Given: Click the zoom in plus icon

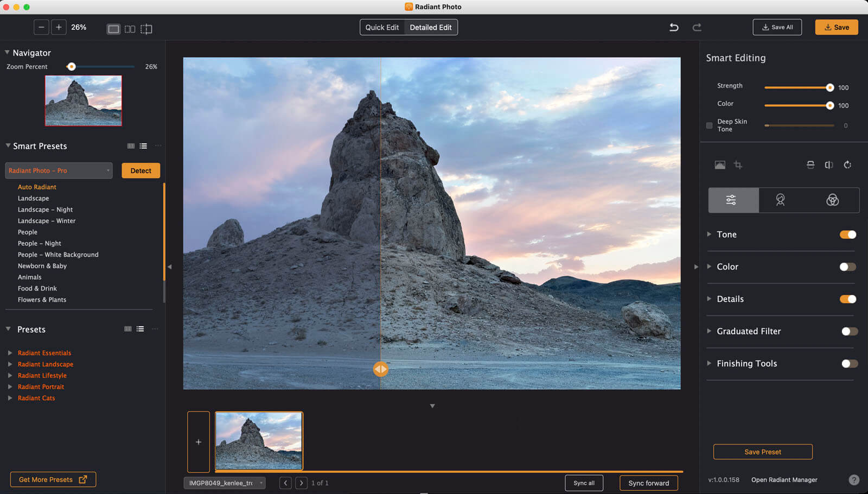Looking at the screenshot, I should point(59,27).
